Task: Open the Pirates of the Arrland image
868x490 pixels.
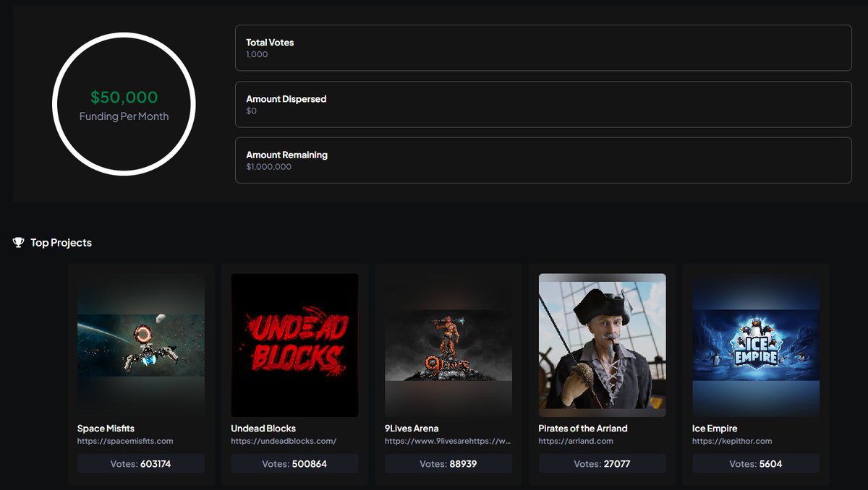Action: click(603, 345)
